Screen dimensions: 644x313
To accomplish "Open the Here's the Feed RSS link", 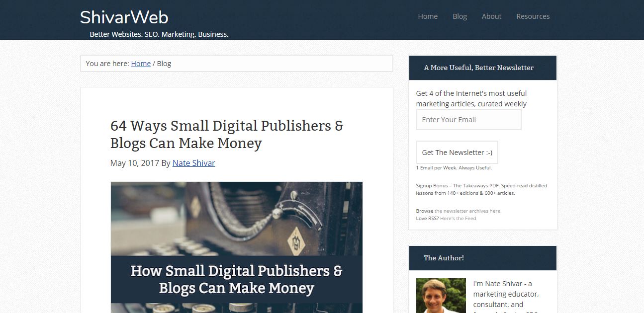I will [x=458, y=219].
